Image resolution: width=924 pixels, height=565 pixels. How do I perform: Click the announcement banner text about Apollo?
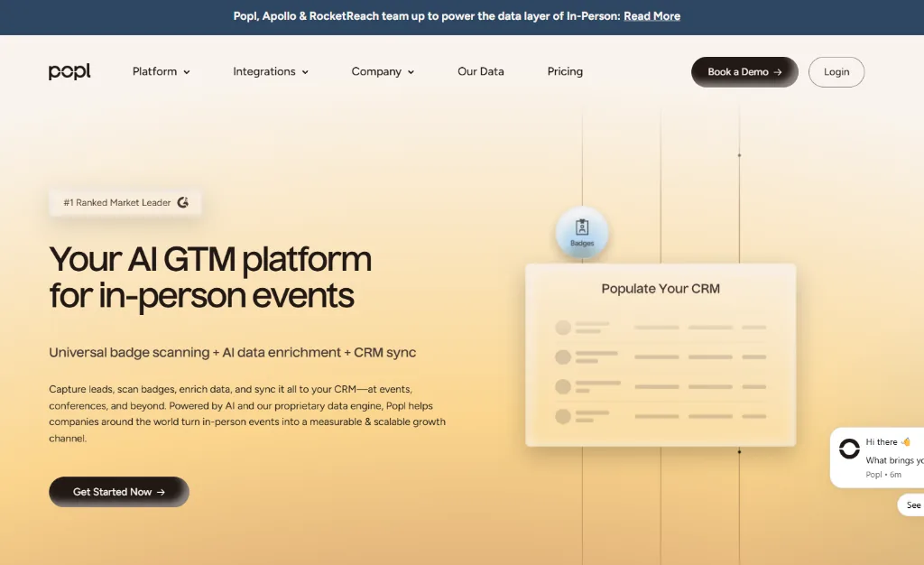pos(427,16)
